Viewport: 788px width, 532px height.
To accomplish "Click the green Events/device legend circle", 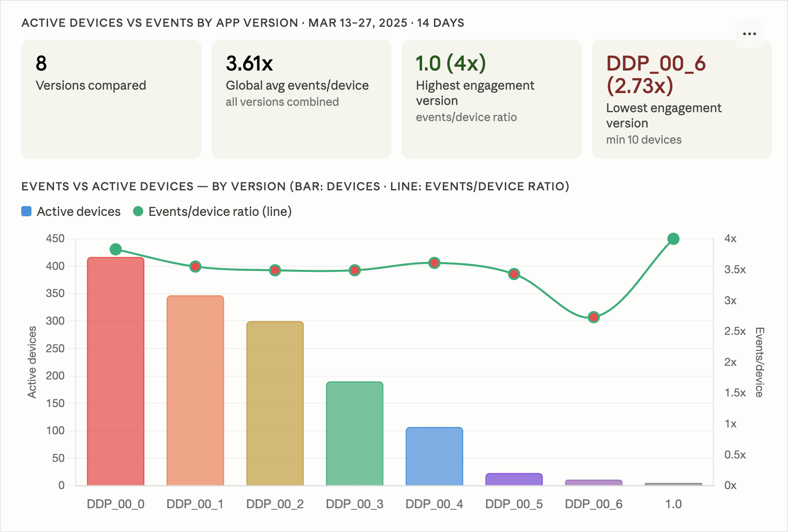I will point(138,212).
